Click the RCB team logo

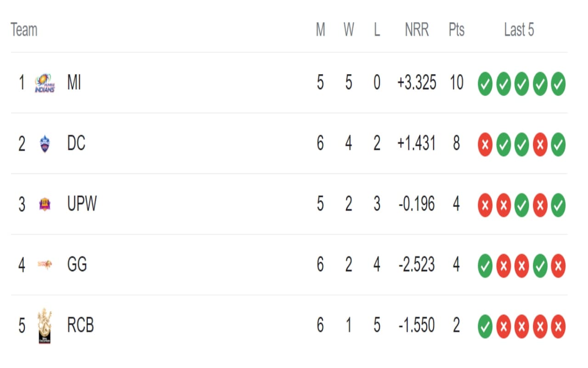(45, 326)
